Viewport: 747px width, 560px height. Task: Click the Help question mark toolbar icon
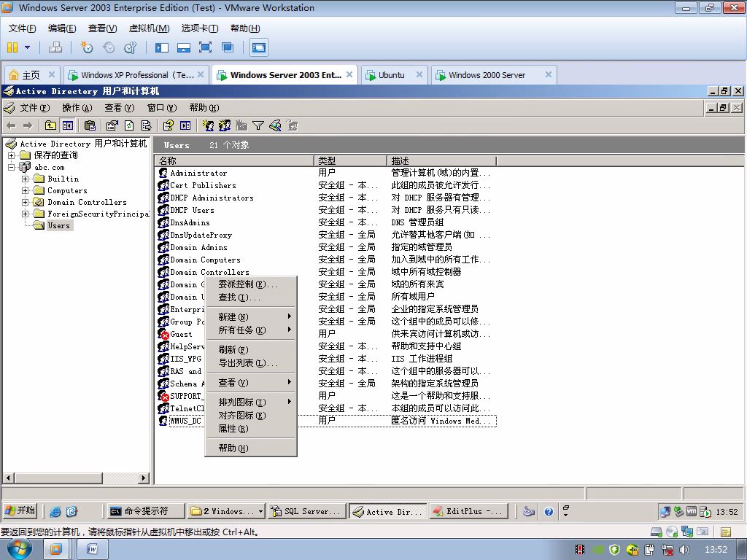click(x=169, y=125)
